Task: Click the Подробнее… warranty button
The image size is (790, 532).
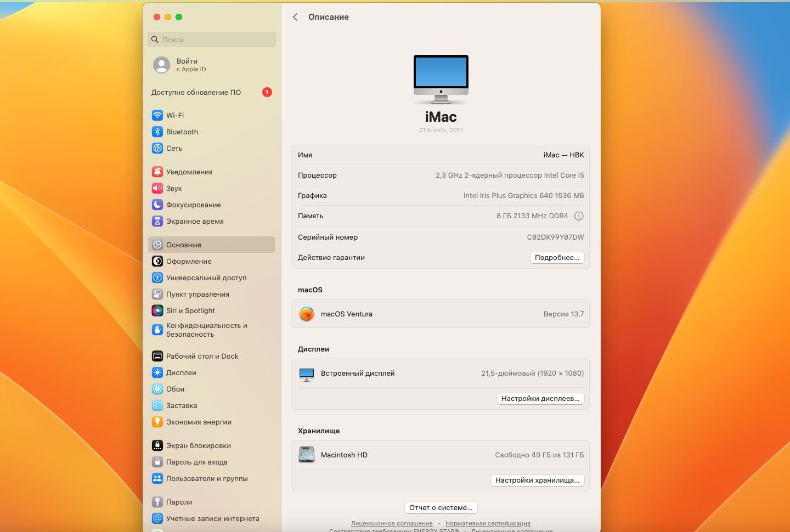Action: (x=557, y=258)
